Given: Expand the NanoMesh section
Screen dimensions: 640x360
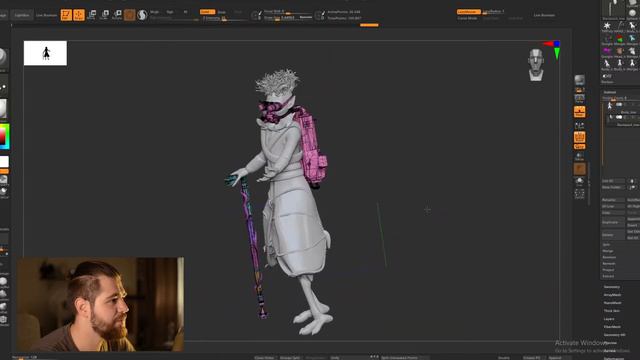Looking at the screenshot, I should click(x=612, y=303).
